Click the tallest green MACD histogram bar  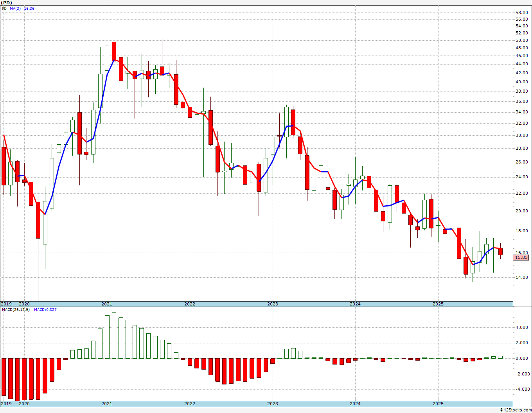[114, 336]
